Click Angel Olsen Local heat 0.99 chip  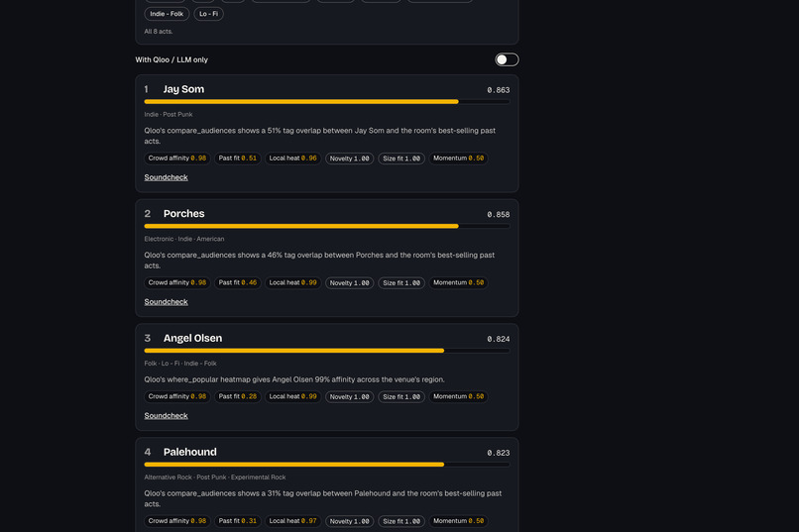point(293,396)
